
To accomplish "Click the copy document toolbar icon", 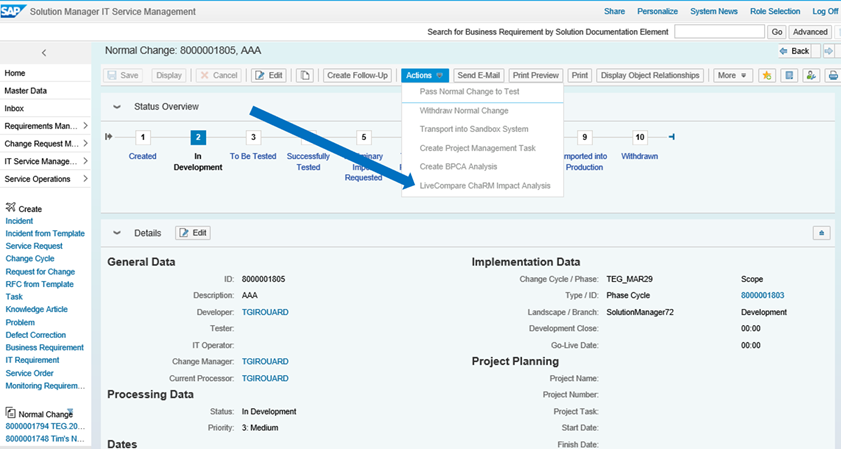I will pos(305,75).
